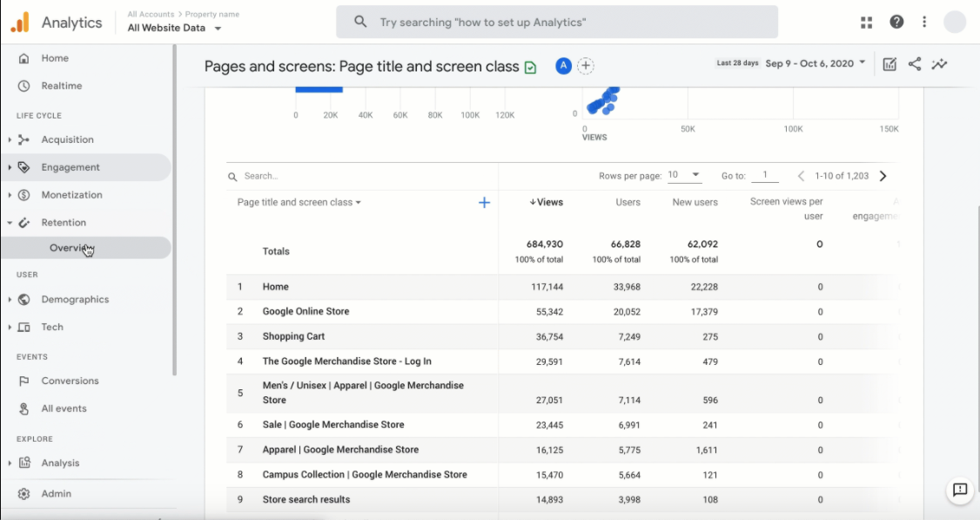Open the Admin menu item
980x520 pixels.
tap(57, 494)
